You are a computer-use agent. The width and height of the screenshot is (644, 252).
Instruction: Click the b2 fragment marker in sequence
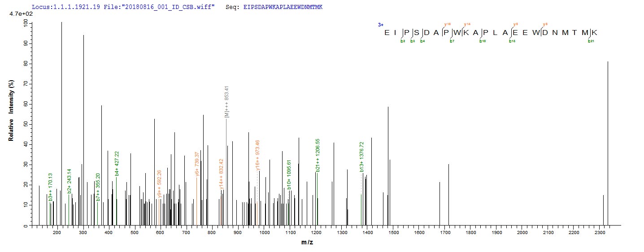coord(403,41)
